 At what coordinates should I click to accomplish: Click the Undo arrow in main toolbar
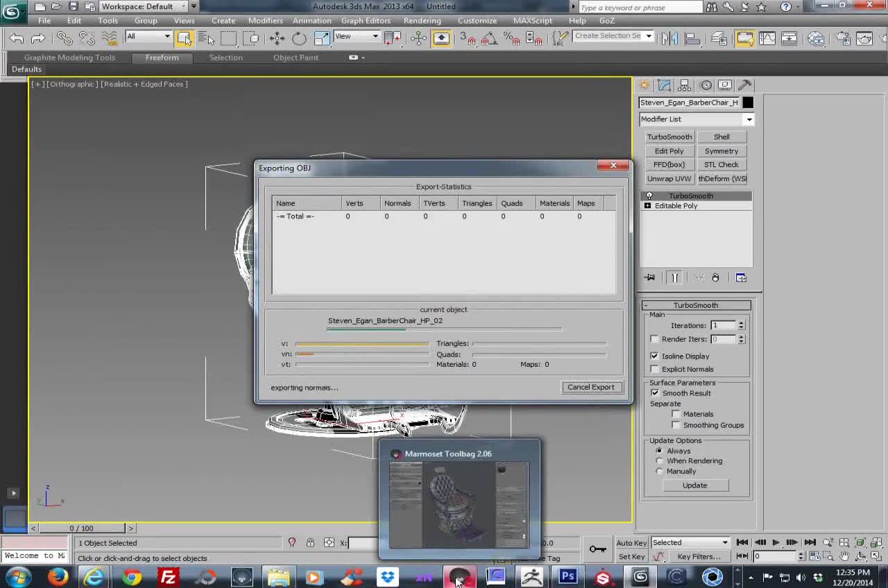(17, 39)
